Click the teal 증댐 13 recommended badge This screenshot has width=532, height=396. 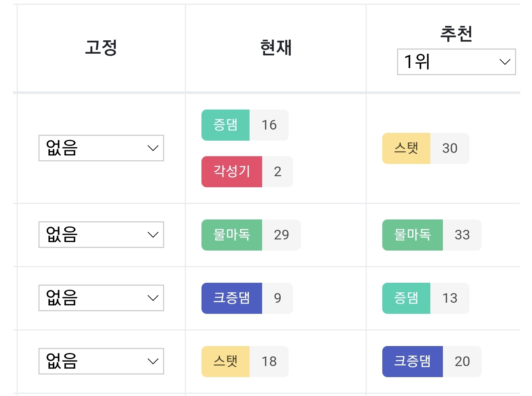426,298
